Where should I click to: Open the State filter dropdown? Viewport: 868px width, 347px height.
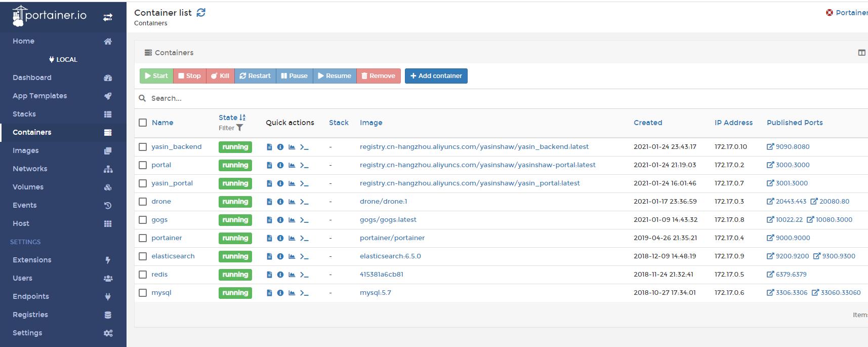click(231, 128)
